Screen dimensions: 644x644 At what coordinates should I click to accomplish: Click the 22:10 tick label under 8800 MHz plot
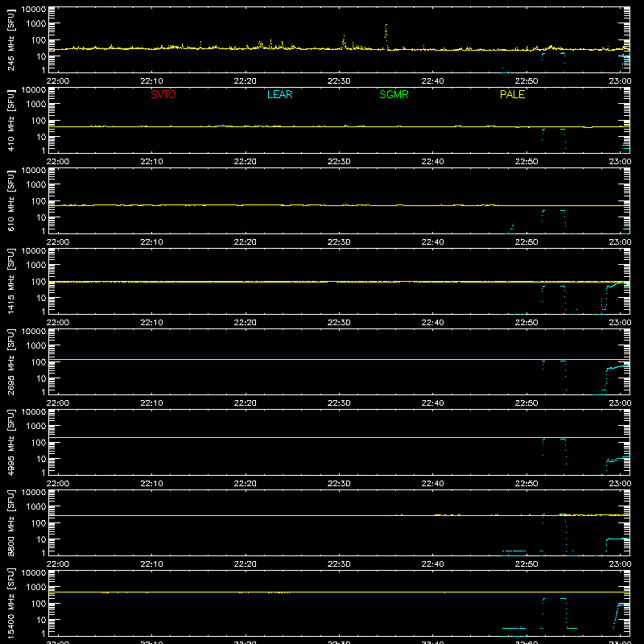(151, 564)
